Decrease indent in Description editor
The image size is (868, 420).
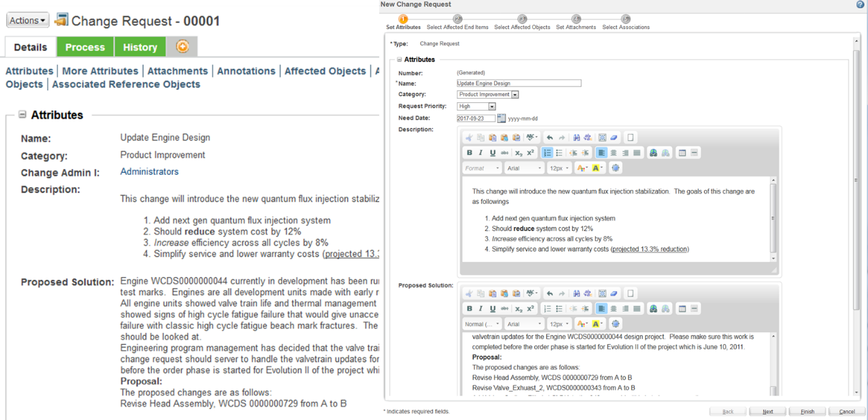(x=574, y=153)
